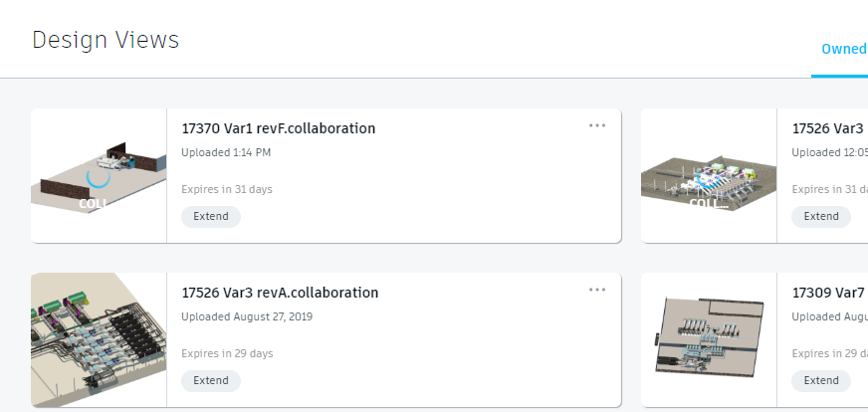Click Expires in 31 days on 17370 card
Image resolution: width=868 pixels, height=412 pixels.
[227, 189]
